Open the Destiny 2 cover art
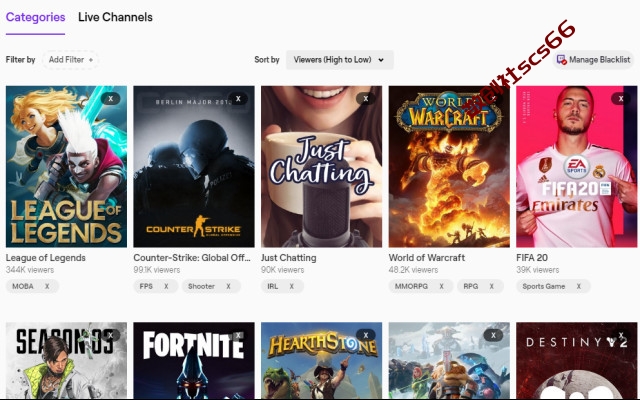The height and width of the screenshot is (400, 640). 577,361
